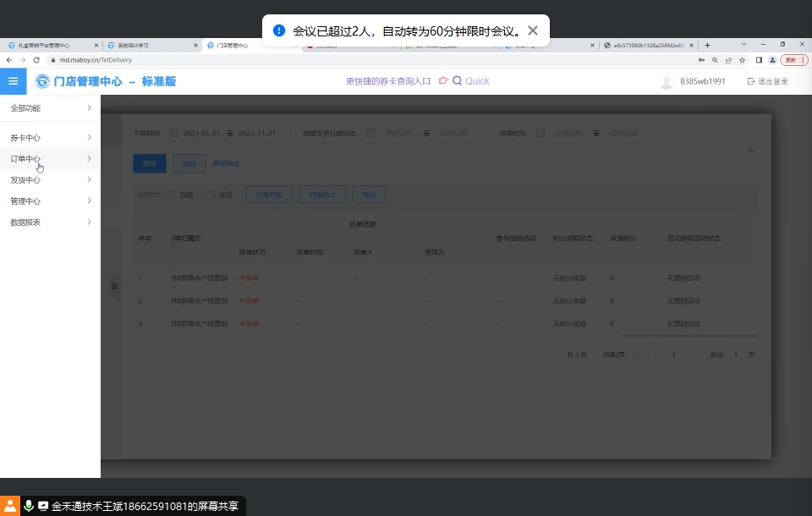Screen dimensions: 812x516
Task: Click the user avatar icon
Action: click(x=667, y=81)
